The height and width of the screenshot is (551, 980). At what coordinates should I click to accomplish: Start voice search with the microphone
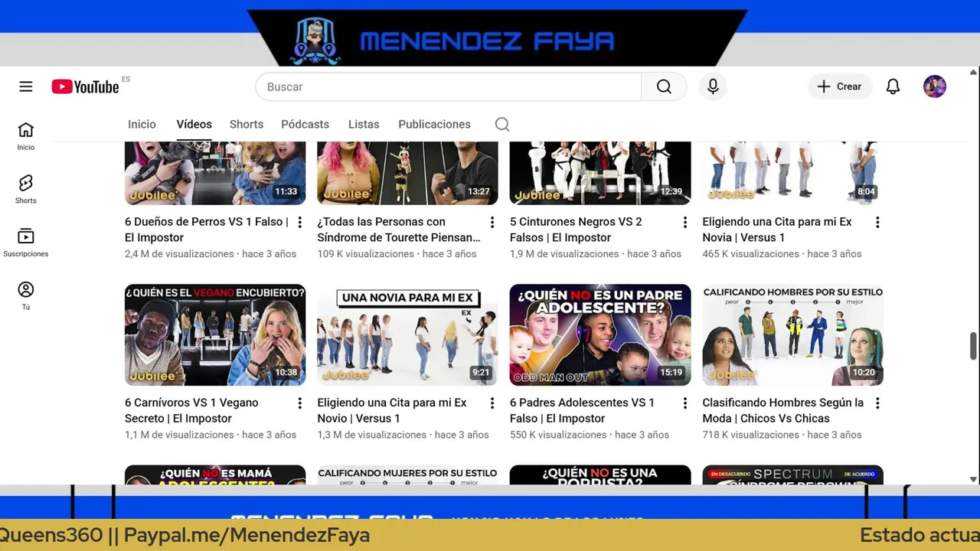click(x=713, y=86)
